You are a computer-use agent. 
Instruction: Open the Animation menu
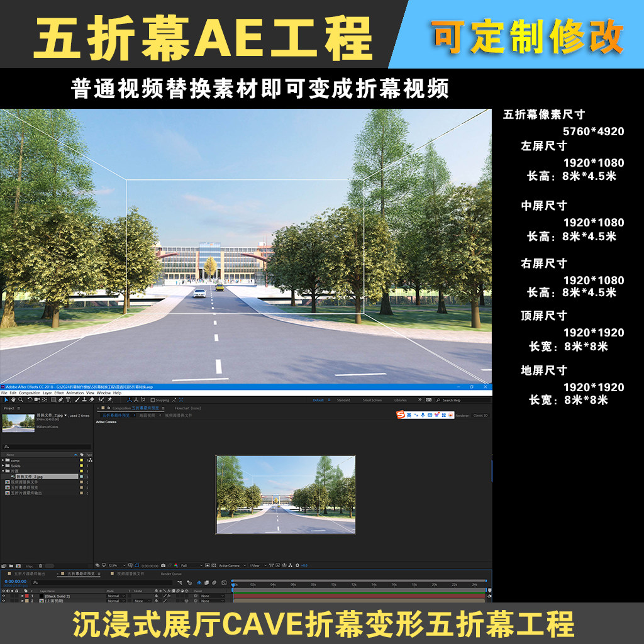75,393
